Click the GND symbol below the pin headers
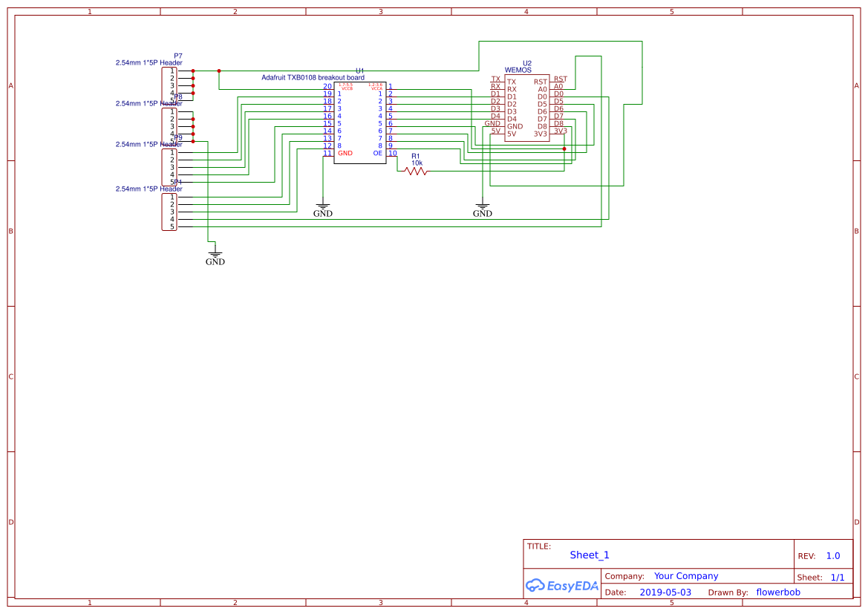Screen dimensions: 868x614 pos(215,255)
